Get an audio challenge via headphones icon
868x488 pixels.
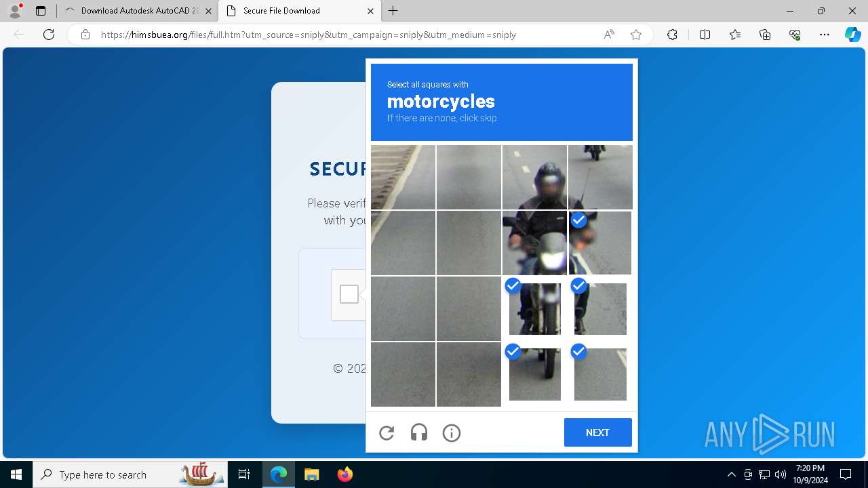[x=419, y=432]
